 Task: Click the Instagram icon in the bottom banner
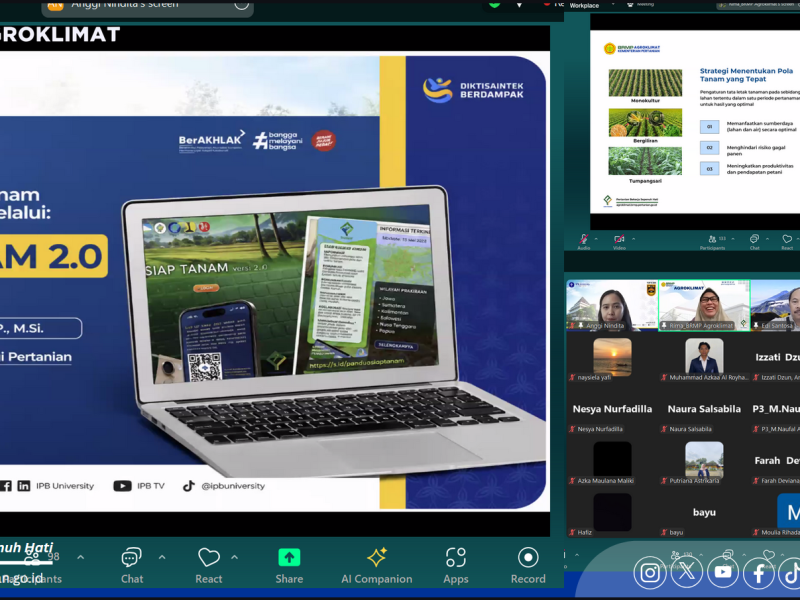650,572
